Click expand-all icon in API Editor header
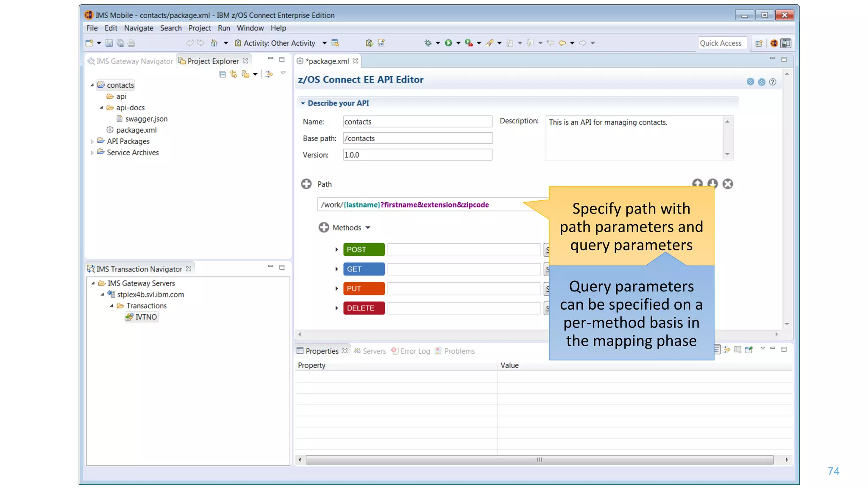Viewport: 868px width, 488px height. tap(751, 82)
